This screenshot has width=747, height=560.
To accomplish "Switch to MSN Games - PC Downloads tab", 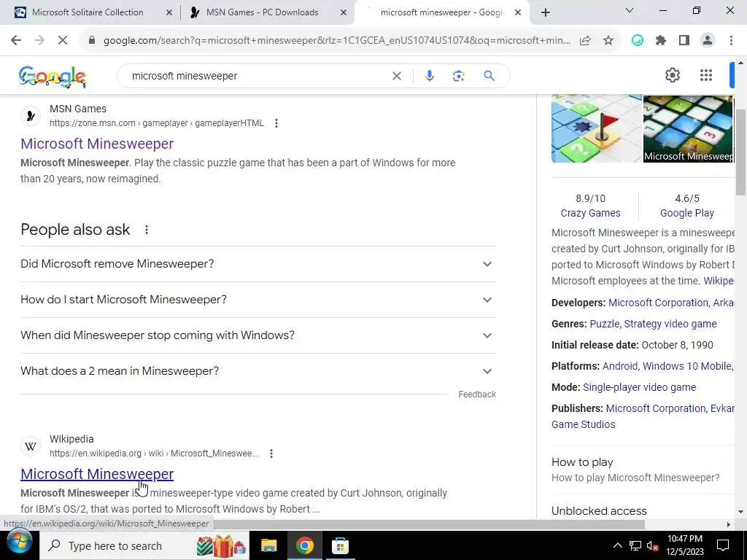I will point(262,12).
